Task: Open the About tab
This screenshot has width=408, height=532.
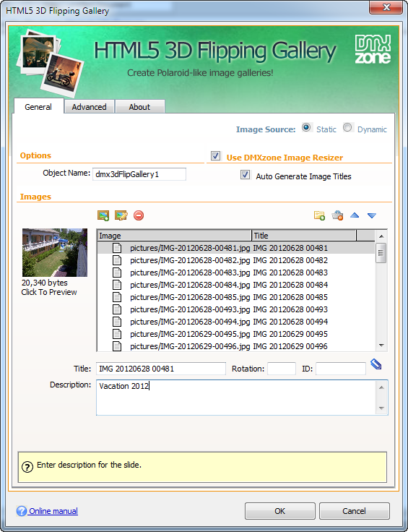Action: point(139,107)
